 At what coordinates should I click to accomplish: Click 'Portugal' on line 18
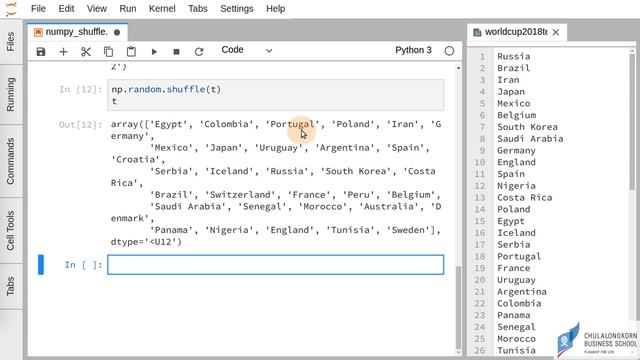coord(519,257)
